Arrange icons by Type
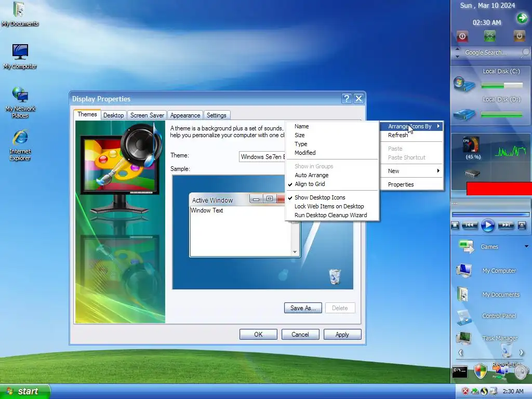The image size is (532, 399). (x=332, y=144)
